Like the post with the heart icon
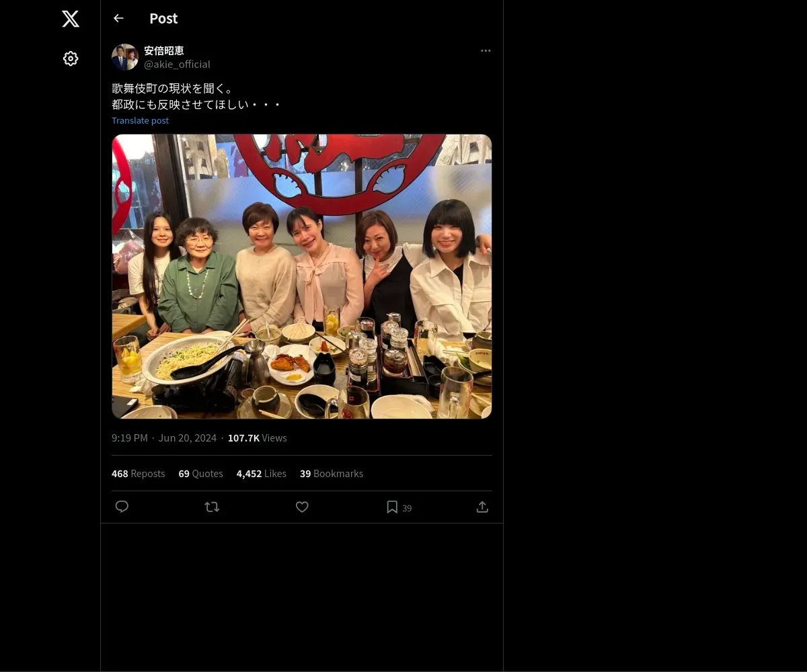 point(302,507)
